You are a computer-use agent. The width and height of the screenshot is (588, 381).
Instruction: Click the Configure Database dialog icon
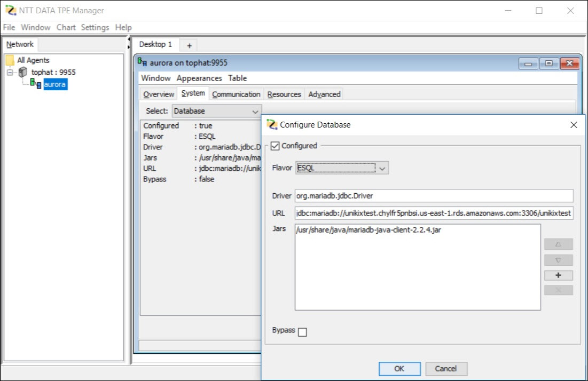click(x=272, y=124)
